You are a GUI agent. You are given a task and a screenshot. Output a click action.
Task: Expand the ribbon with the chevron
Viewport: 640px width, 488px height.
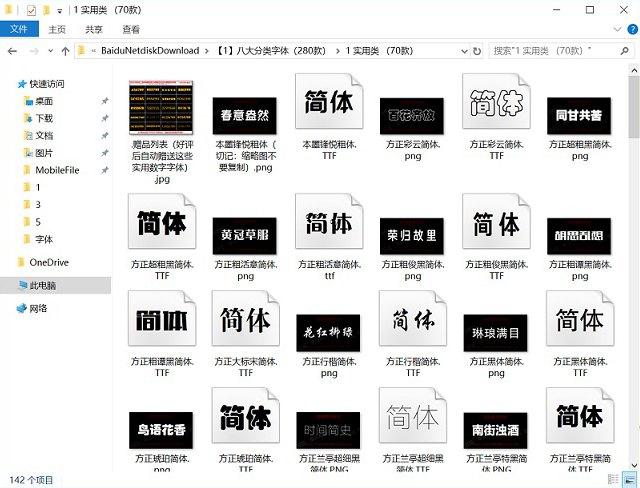[x=617, y=29]
